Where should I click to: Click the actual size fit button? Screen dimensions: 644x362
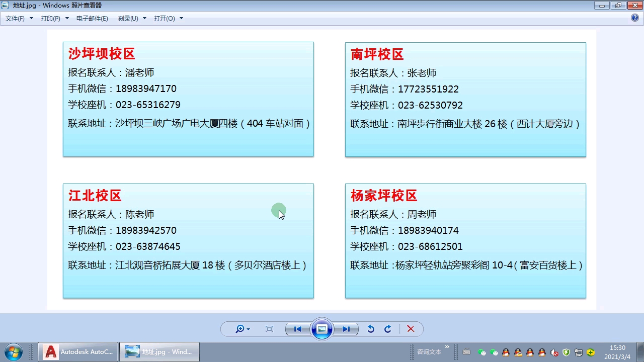point(269,329)
